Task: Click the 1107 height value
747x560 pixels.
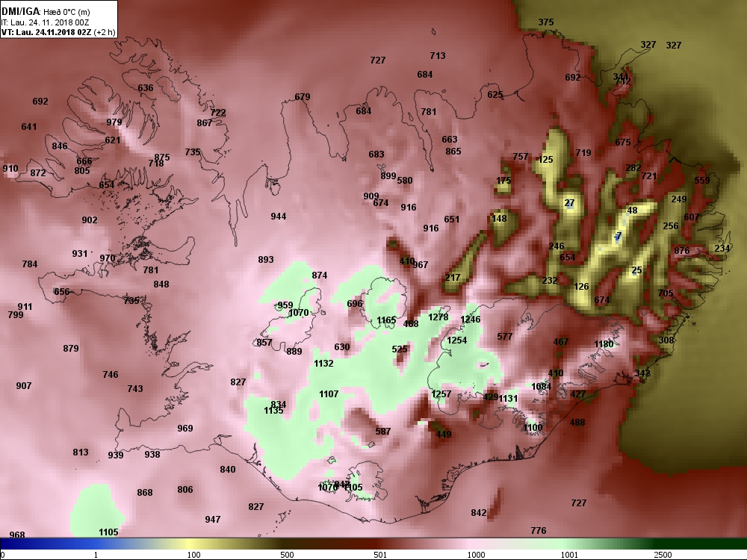Action: coord(329,394)
